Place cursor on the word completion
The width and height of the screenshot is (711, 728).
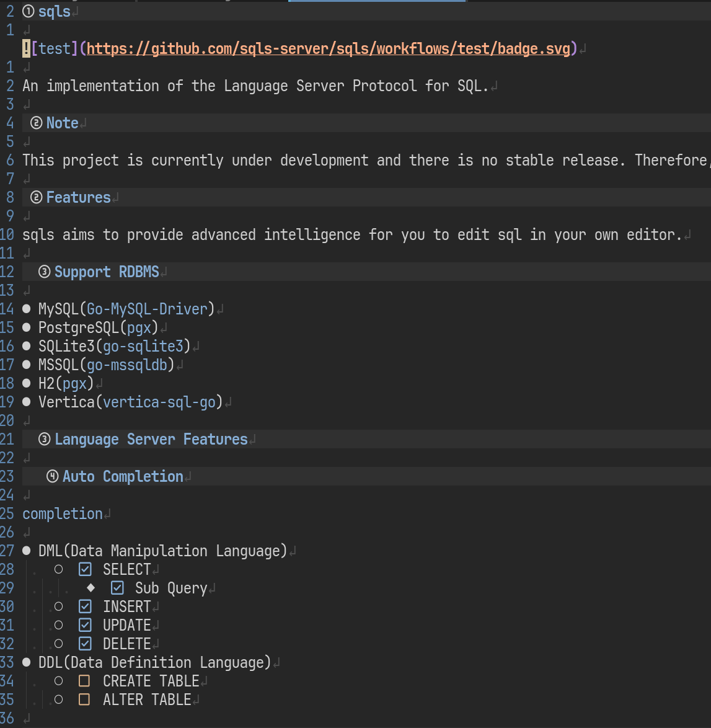(x=63, y=513)
